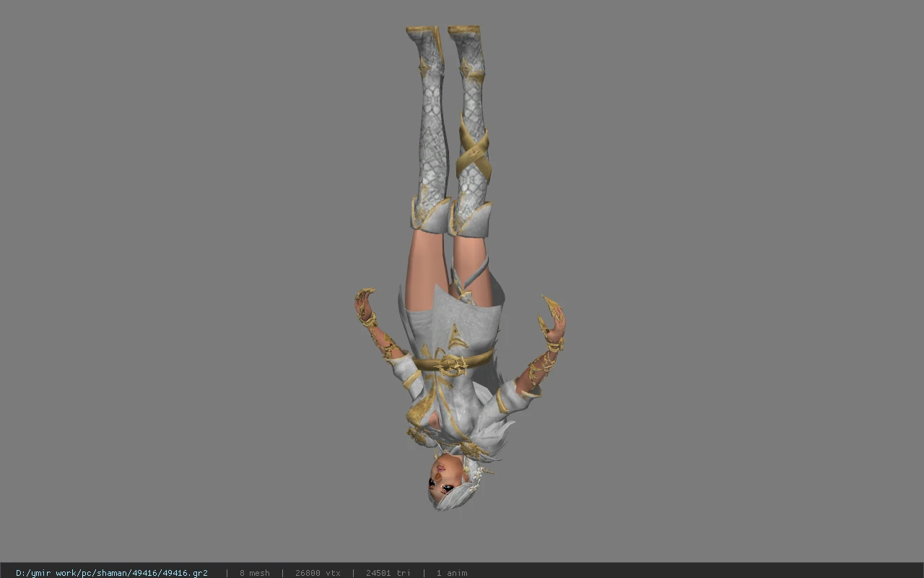Click the '1 anim' status entry
The width and height of the screenshot is (924, 578).
point(452,573)
